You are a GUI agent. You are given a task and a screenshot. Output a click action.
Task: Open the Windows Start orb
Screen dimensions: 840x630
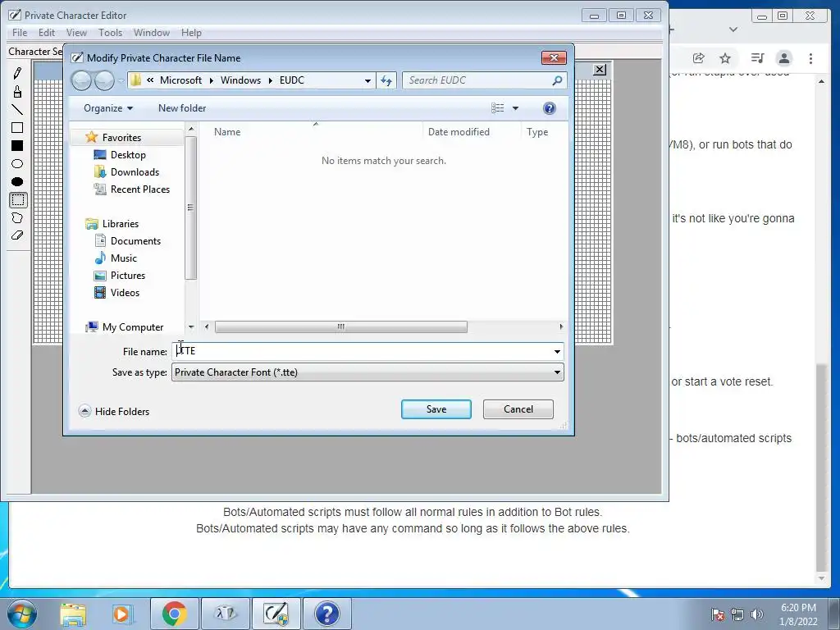pyautogui.click(x=22, y=614)
